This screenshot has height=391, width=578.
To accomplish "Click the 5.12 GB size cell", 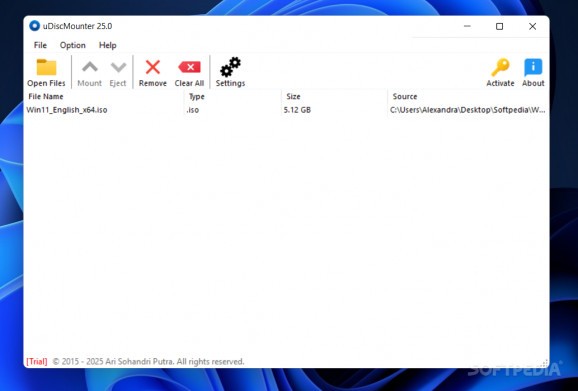I will (297, 110).
